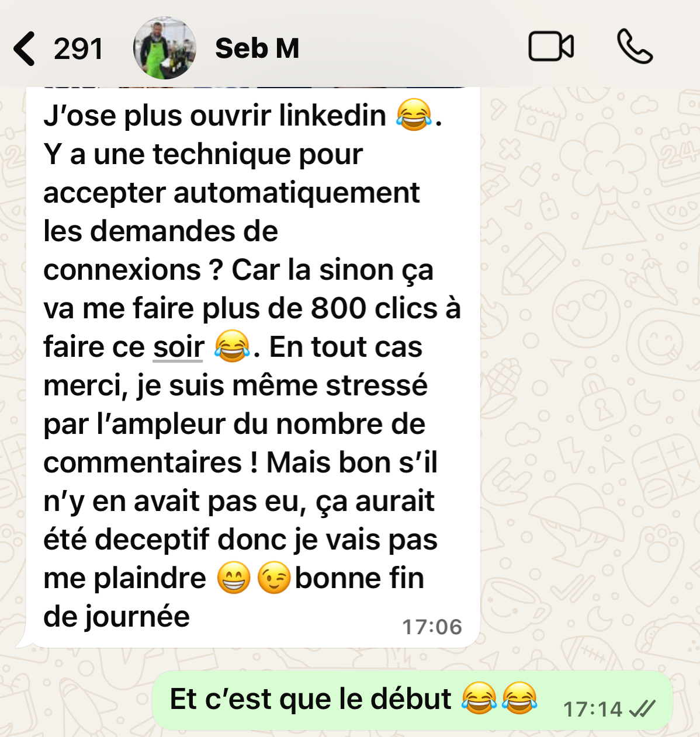700x737 pixels.
Task: Tap the underlined word "soir"
Action: [178, 347]
